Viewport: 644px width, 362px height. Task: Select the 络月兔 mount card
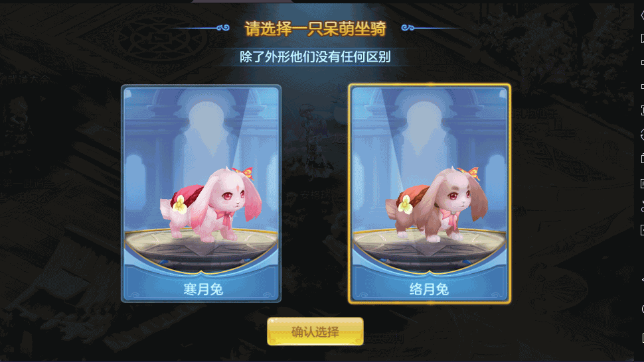click(430, 194)
